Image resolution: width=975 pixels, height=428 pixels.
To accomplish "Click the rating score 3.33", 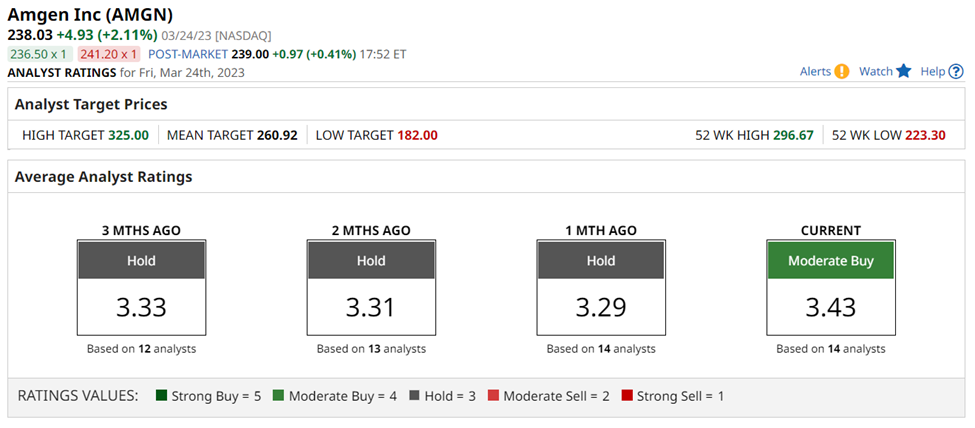I will click(x=141, y=308).
